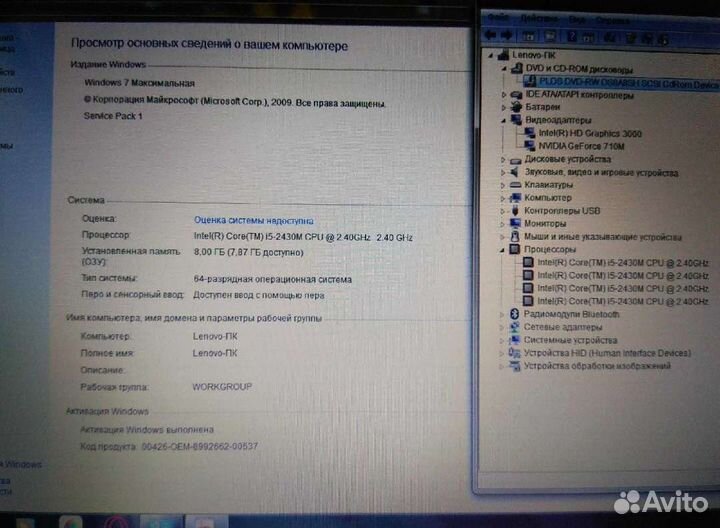The height and width of the screenshot is (528, 720).
Task: Click the Код продукта OEM key text
Action: point(169,446)
